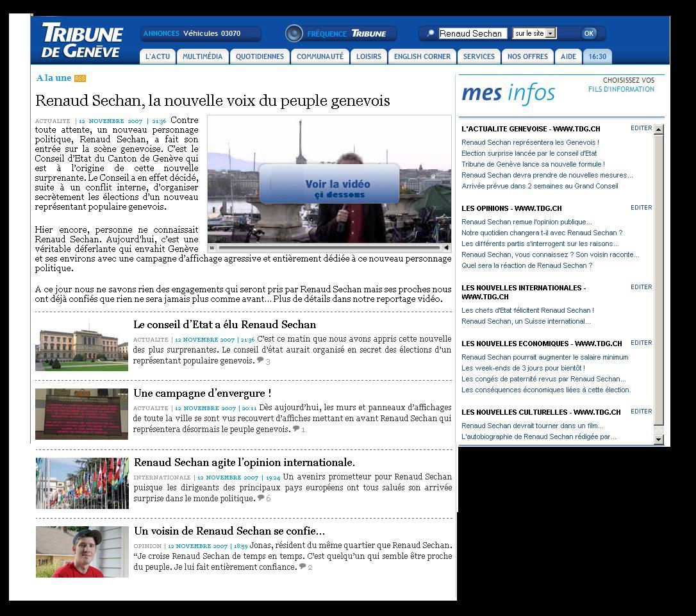Click the video player volume icon

pos(446,247)
